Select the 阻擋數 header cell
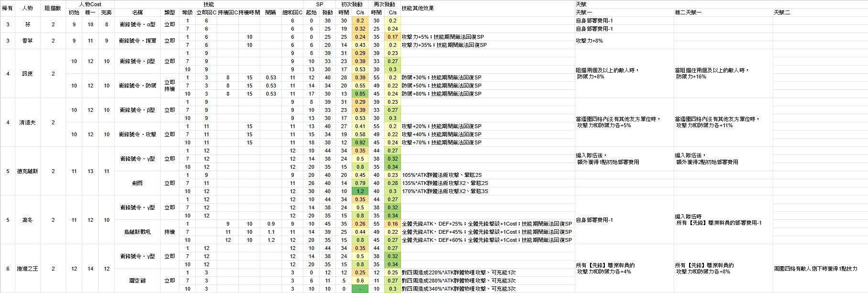The height and width of the screenshot is (293, 868). pyautogui.click(x=53, y=8)
